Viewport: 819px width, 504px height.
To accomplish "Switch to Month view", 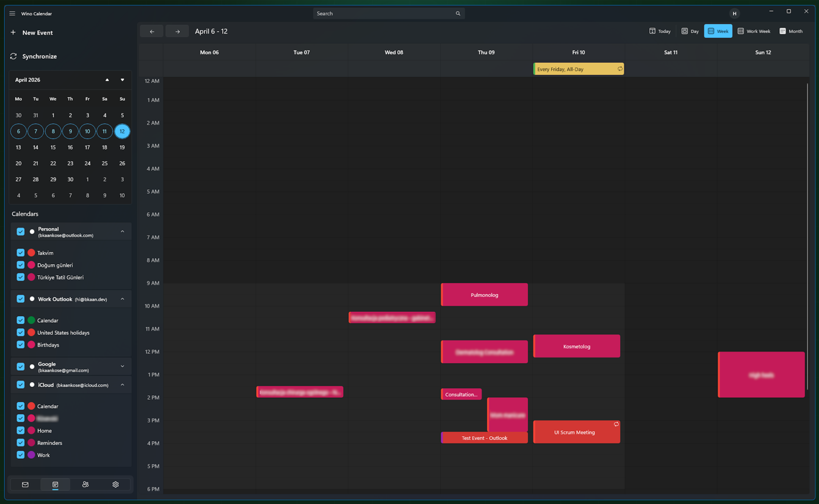I will pos(791,31).
